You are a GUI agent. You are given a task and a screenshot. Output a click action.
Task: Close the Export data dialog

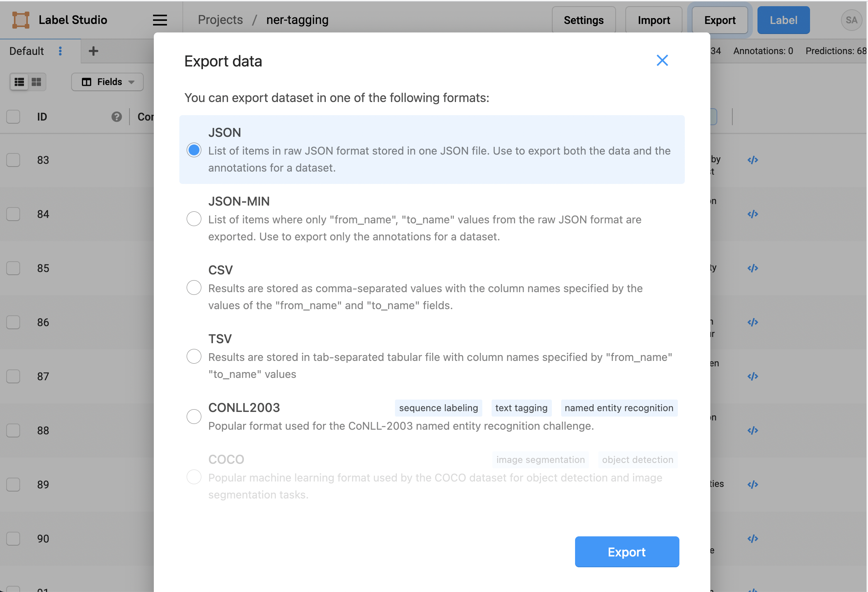coord(662,61)
